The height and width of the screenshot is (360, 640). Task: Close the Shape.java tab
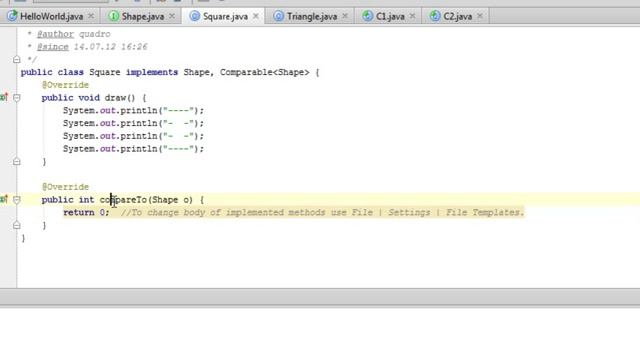172,16
